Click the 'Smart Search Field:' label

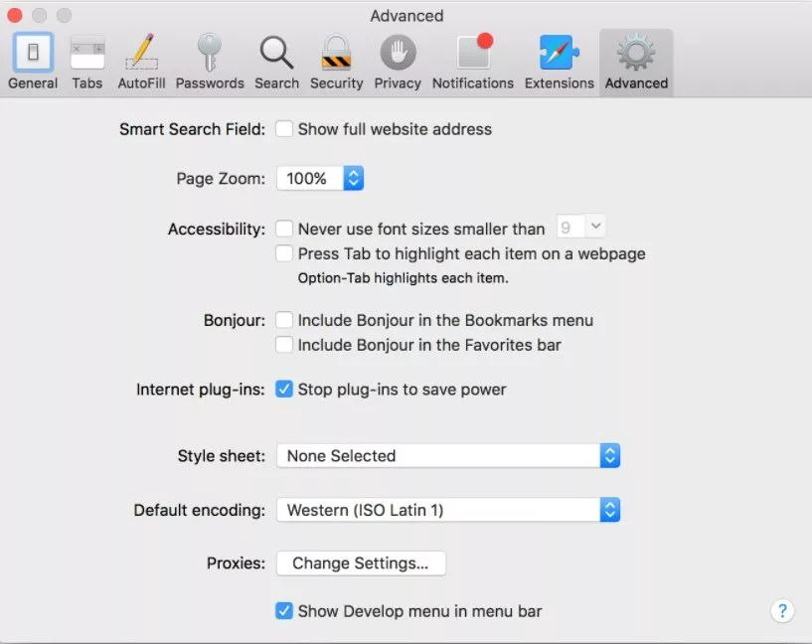pos(192,129)
